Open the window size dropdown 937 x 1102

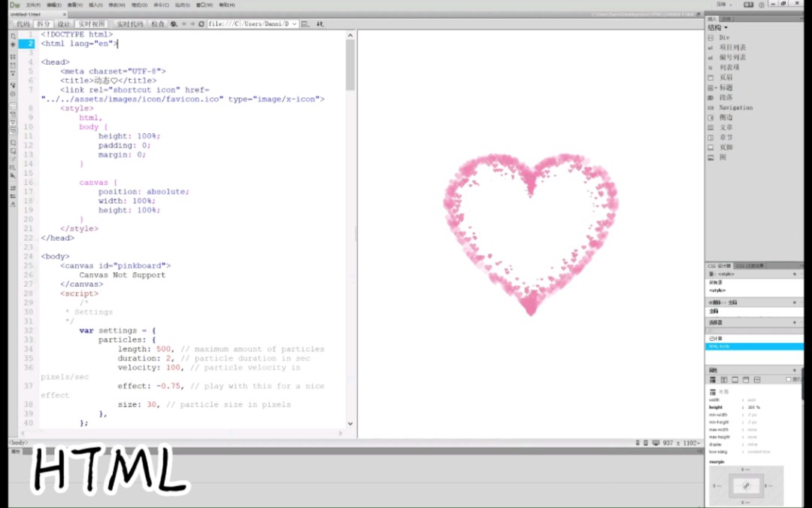[681, 443]
